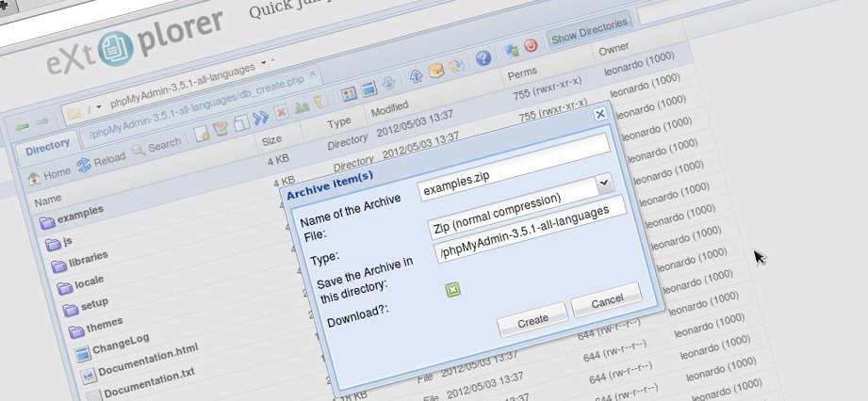Viewport: 868px width, 401px height.
Task: Click the red X Delete toolbar icon
Action: (281, 112)
